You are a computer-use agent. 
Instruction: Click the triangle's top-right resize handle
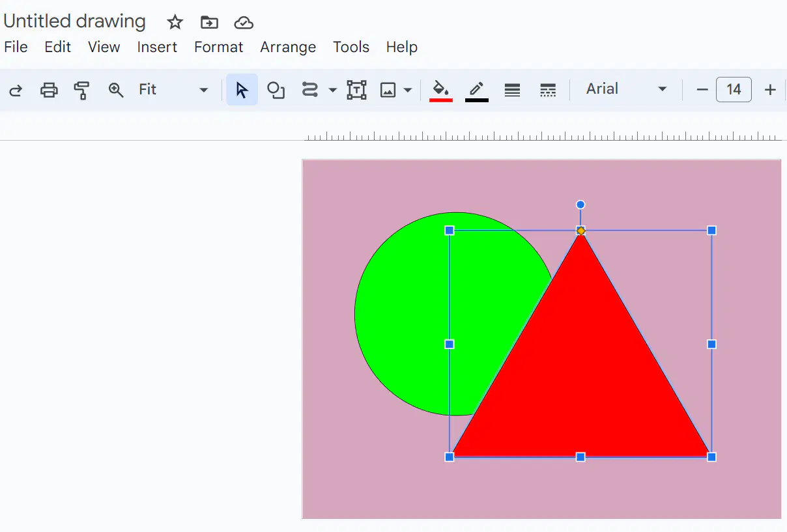tap(712, 231)
